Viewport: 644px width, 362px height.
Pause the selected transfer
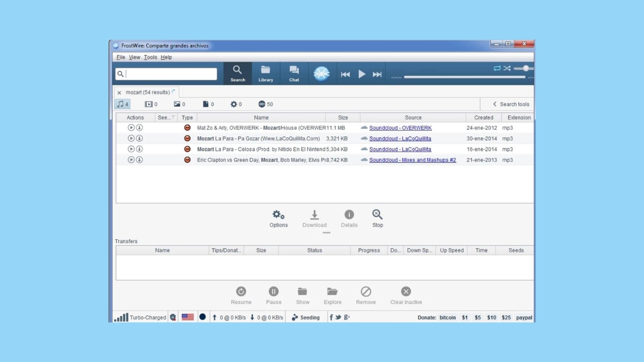point(274,296)
